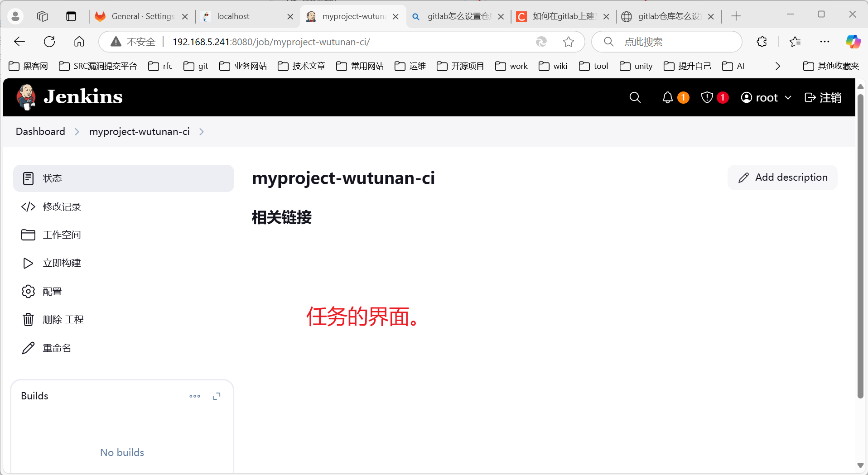Open the workspaces icon in title bar
868x475 pixels.
pyautogui.click(x=43, y=16)
